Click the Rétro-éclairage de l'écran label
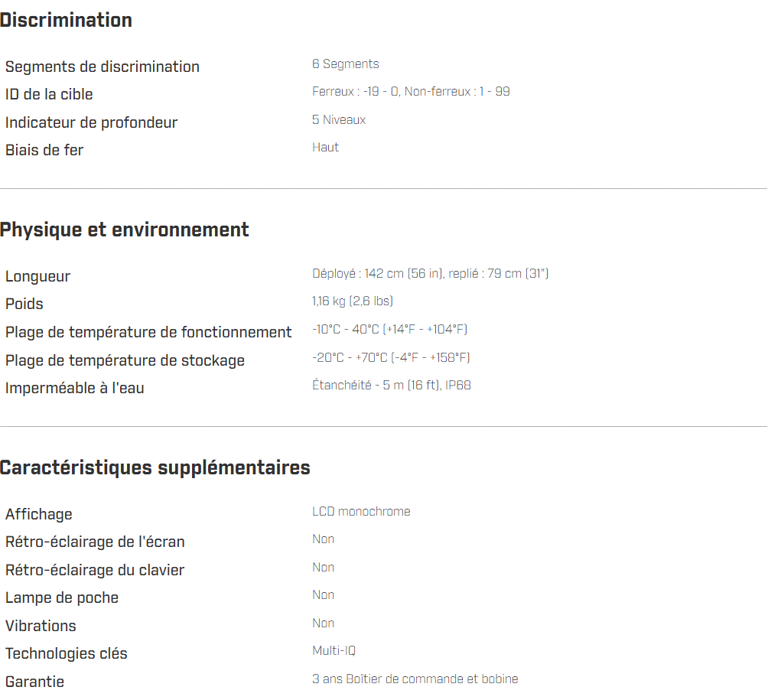 [95, 542]
